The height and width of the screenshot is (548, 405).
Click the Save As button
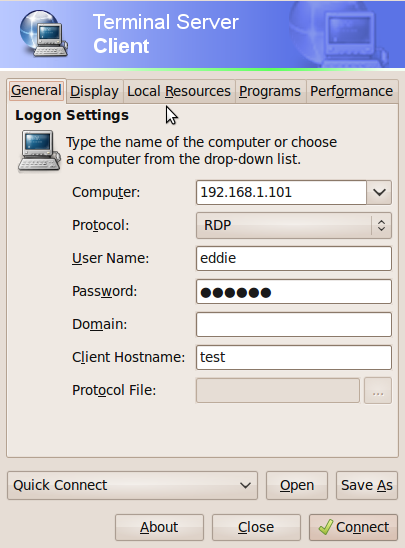click(367, 485)
